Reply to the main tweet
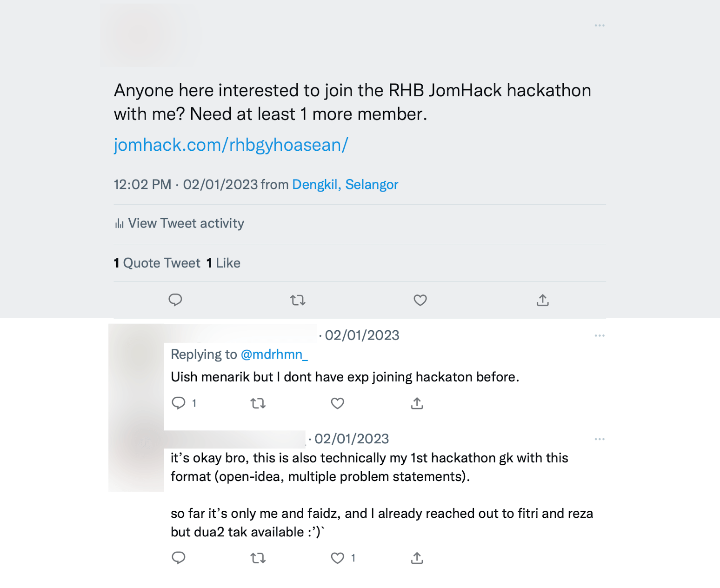Screen dimensions: 720x588 tap(175, 300)
